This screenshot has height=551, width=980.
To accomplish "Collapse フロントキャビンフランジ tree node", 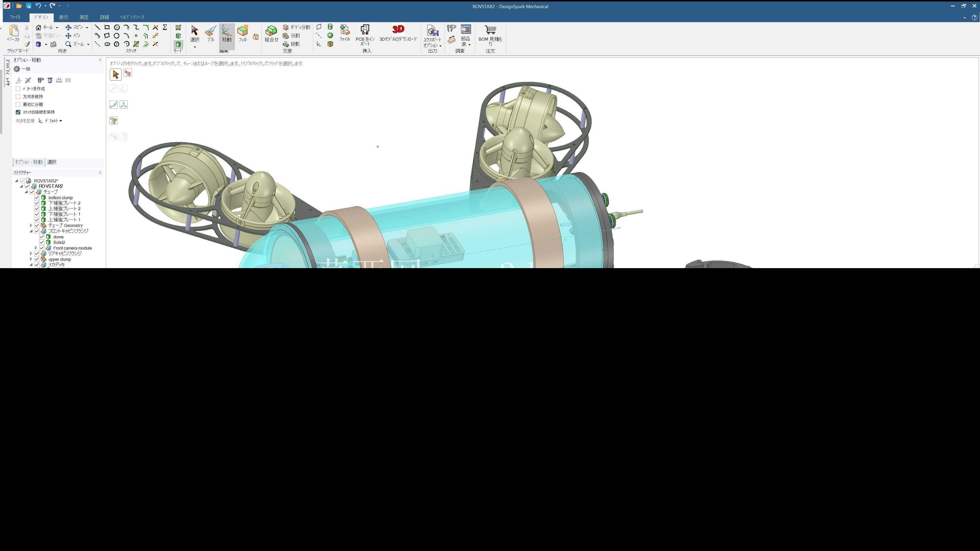I will (31, 231).
